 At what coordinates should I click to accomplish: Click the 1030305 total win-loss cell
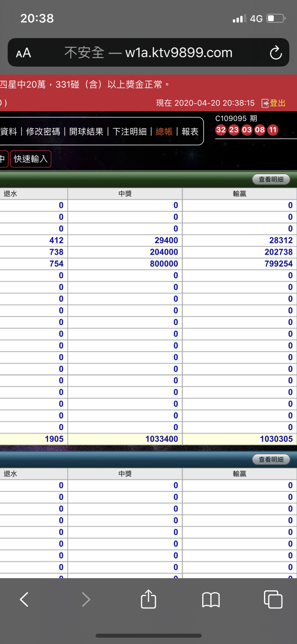pos(276,439)
